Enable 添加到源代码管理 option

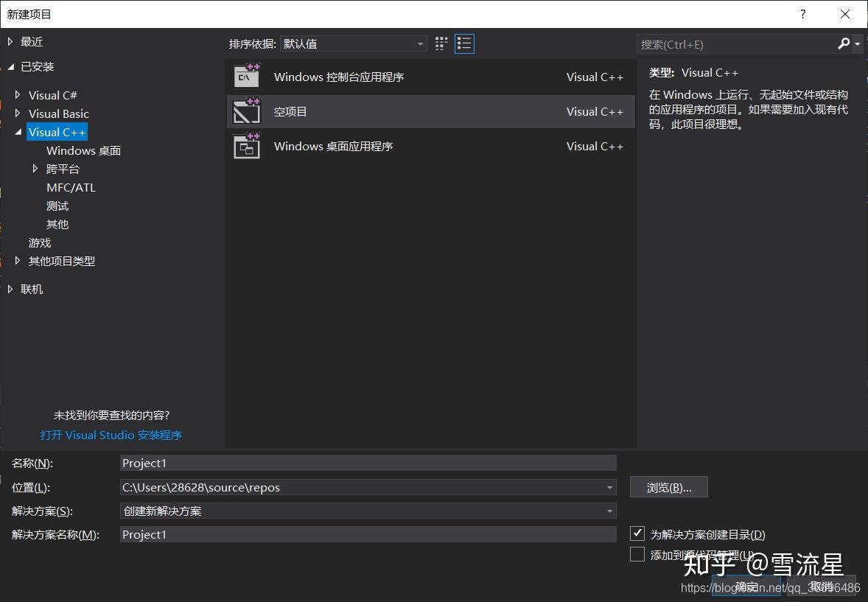637,554
